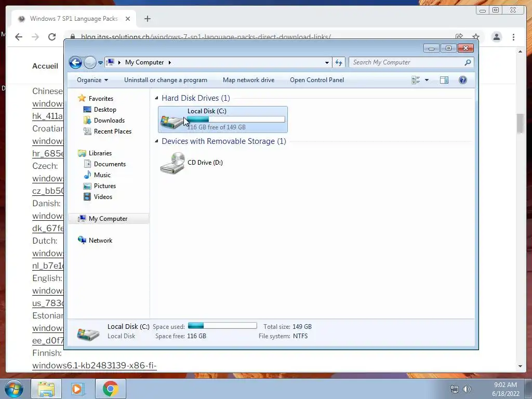Click Explorer's greyed forward arrow button
This screenshot has height=399, width=532.
click(90, 62)
